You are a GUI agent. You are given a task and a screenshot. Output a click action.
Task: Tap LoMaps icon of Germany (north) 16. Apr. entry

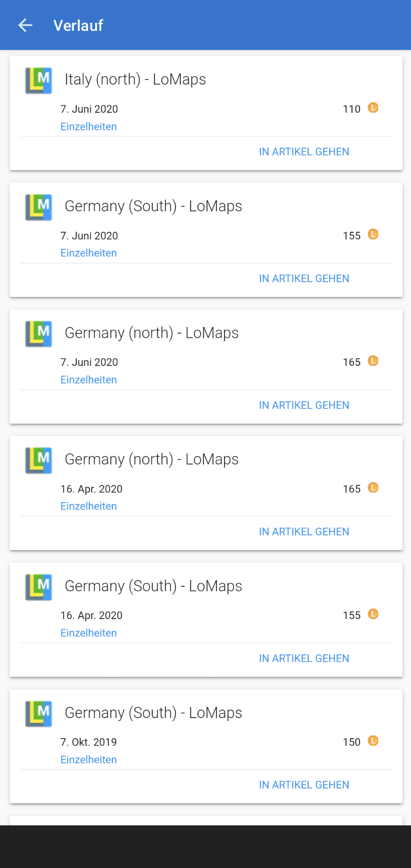(39, 460)
